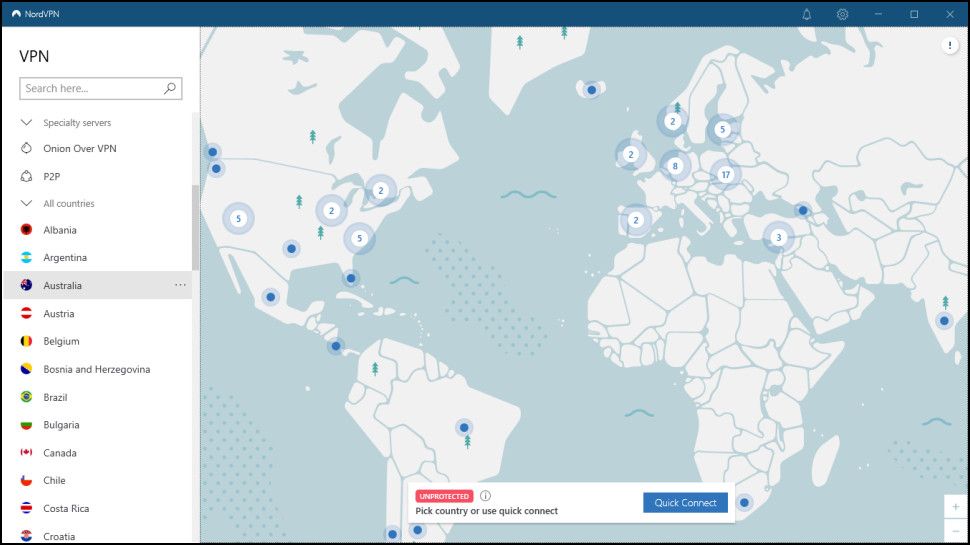Select Costa Rica in the country list

(x=97, y=508)
